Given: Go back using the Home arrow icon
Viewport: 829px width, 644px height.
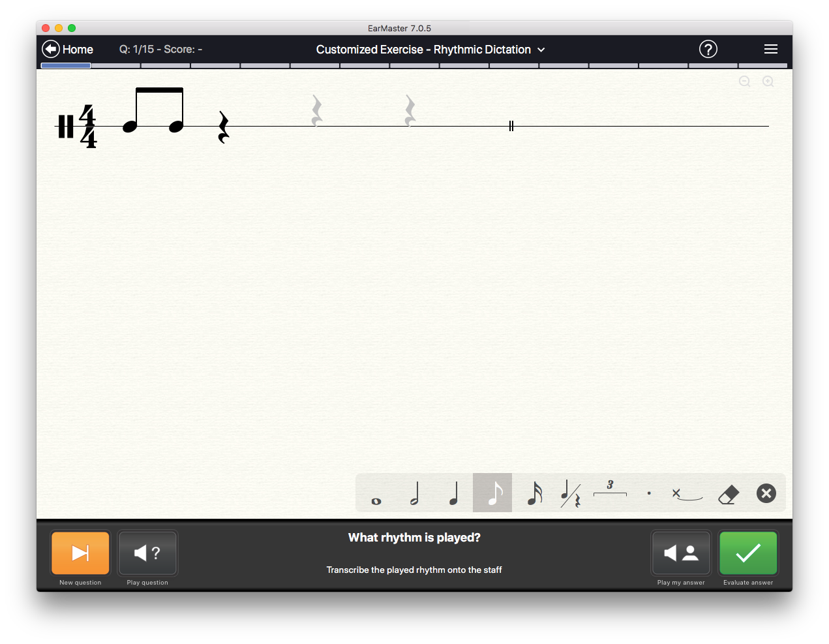Looking at the screenshot, I should coord(51,49).
